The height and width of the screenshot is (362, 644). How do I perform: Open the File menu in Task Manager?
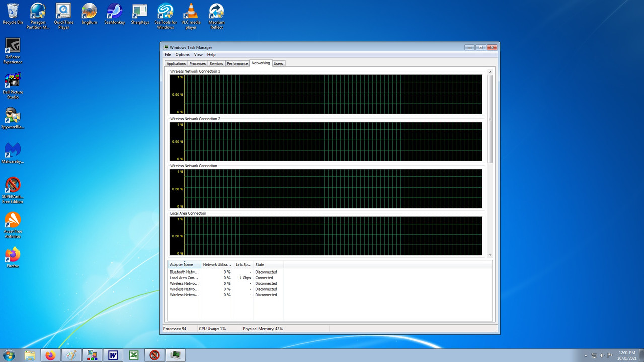click(168, 55)
